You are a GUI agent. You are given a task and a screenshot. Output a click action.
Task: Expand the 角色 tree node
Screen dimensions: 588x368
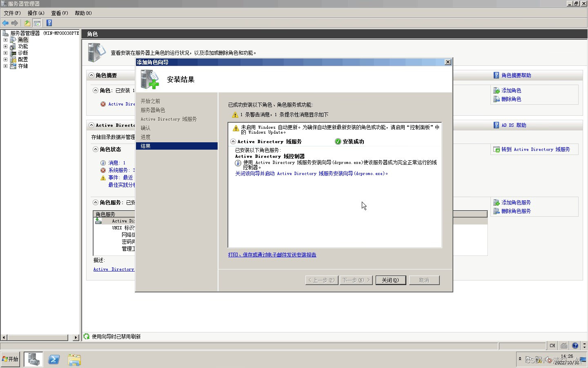point(5,40)
